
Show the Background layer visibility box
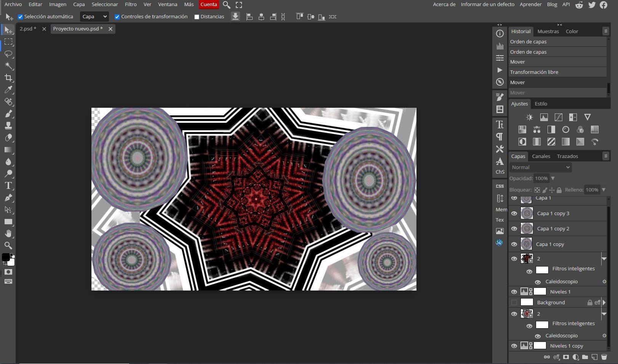tap(514, 303)
